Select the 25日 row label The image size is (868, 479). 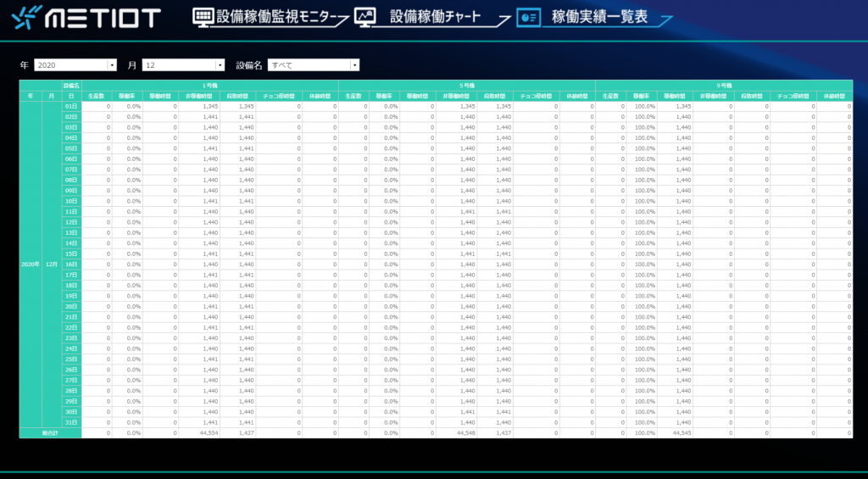71,359
